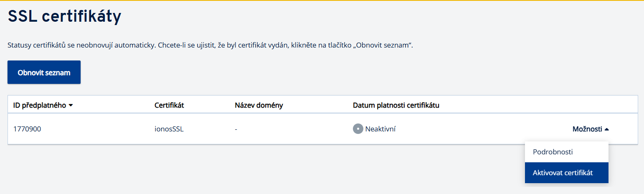Image resolution: width=644 pixels, height=194 pixels.
Task: Select subscription ID 1770900 cell
Action: tap(27, 129)
